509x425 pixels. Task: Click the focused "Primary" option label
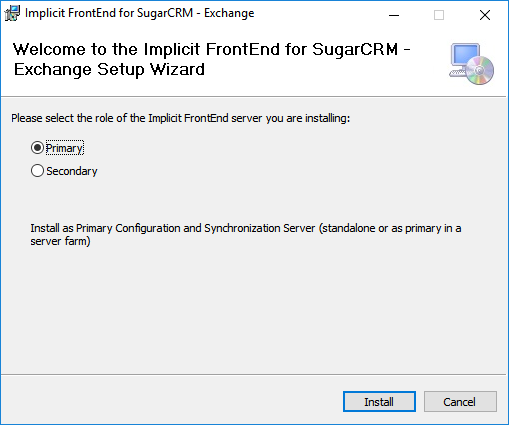pyautogui.click(x=64, y=148)
